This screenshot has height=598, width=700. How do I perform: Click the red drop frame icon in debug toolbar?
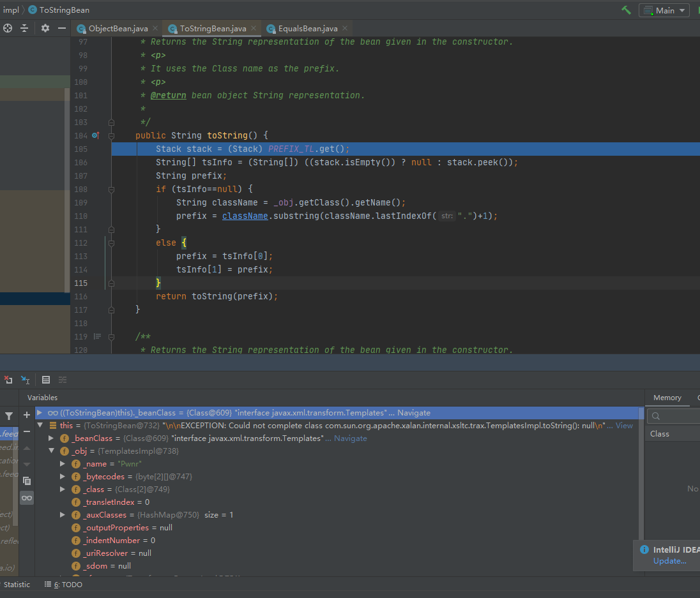tap(8, 380)
